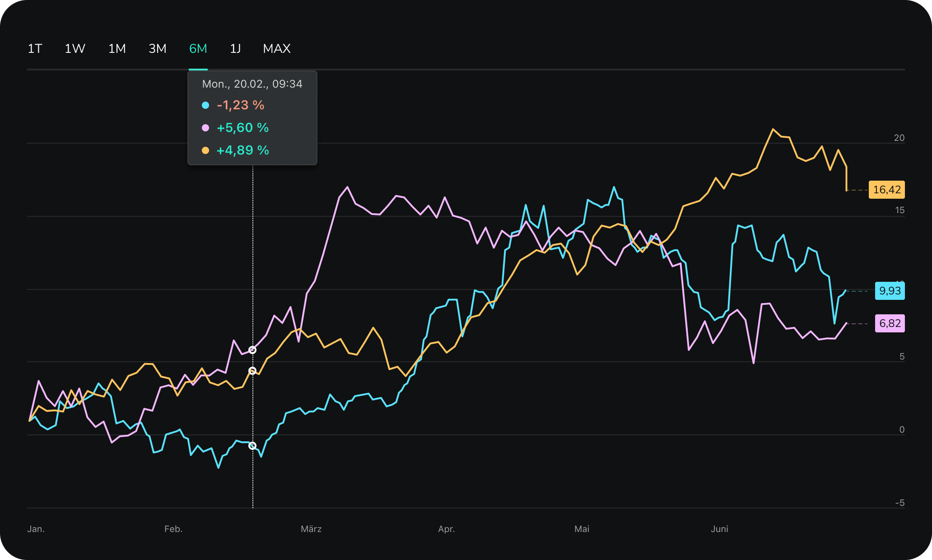Select the active 6M tab
932x560 pixels.
198,49
